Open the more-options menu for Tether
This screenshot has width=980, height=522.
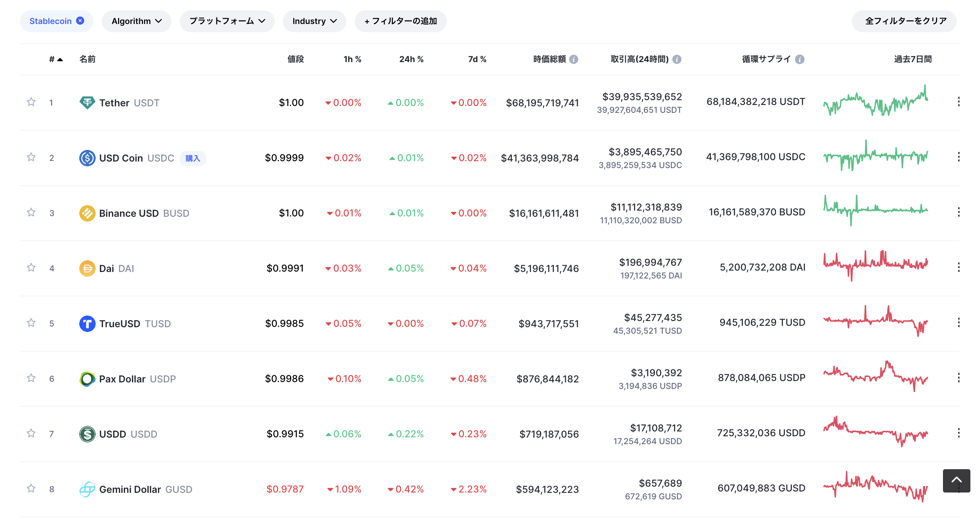[959, 102]
